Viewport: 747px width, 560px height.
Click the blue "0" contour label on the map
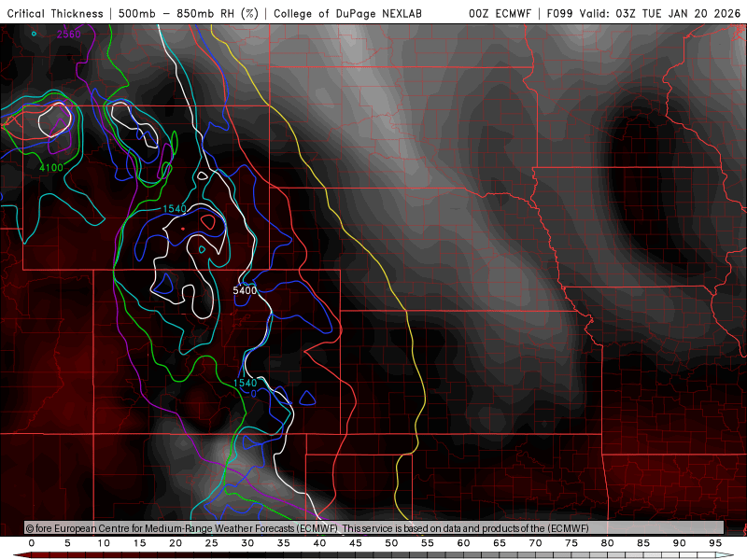click(253, 394)
